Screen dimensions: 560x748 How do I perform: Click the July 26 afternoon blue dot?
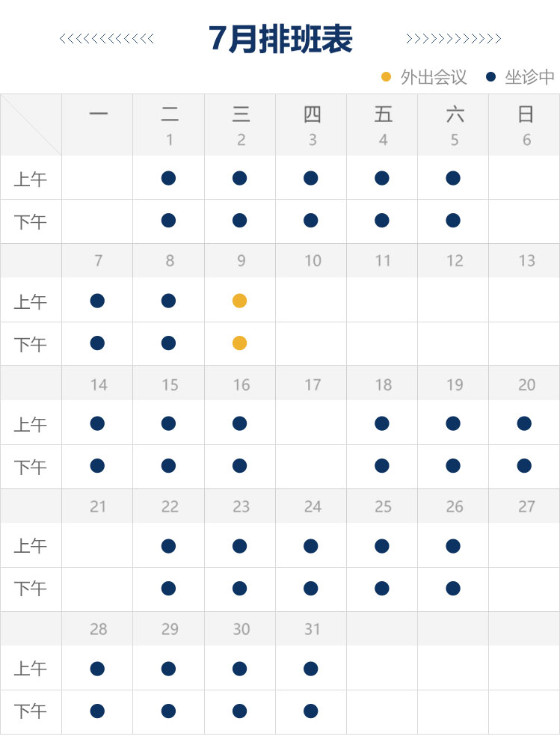pos(452,588)
